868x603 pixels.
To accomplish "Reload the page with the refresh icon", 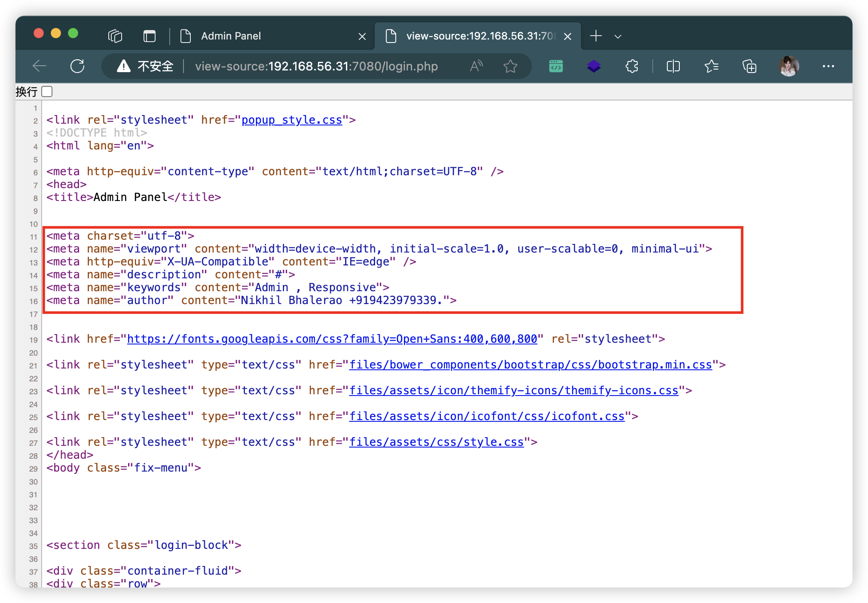I will (77, 66).
